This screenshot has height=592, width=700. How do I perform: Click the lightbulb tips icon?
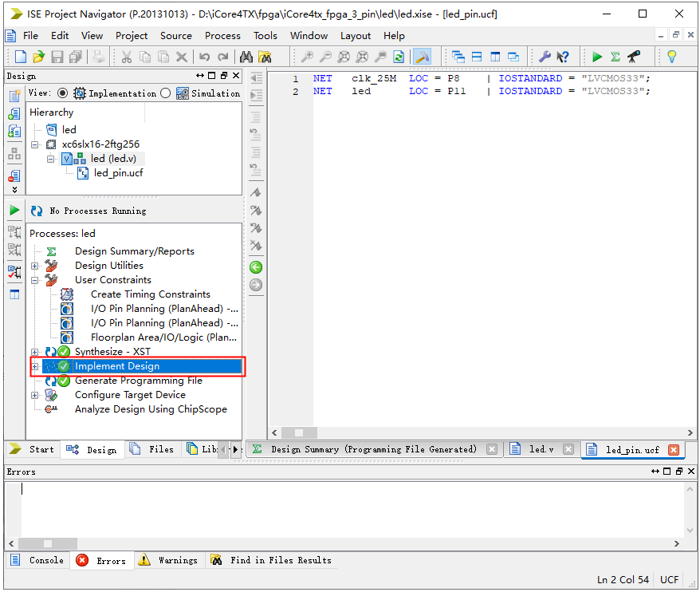click(671, 57)
